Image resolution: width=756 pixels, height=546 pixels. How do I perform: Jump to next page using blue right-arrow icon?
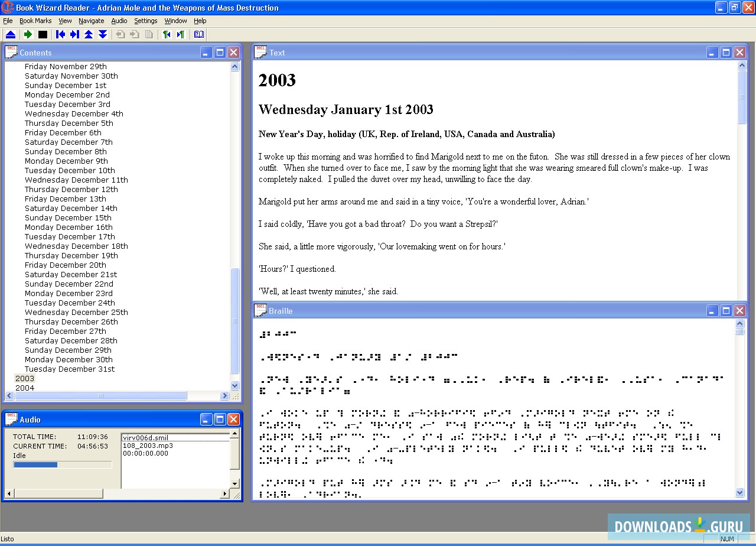74,34
